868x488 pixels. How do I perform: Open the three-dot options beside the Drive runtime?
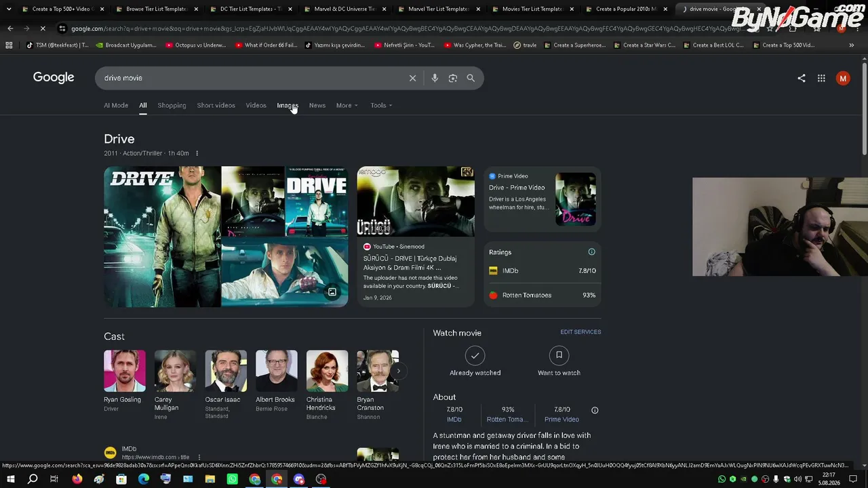197,153
